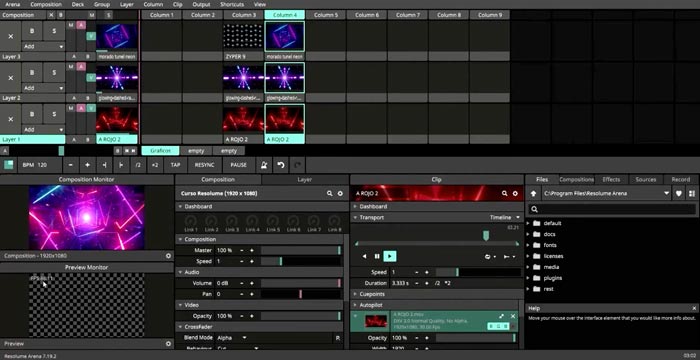Click the RESYNC button
This screenshot has height=360, width=700.
204,165
